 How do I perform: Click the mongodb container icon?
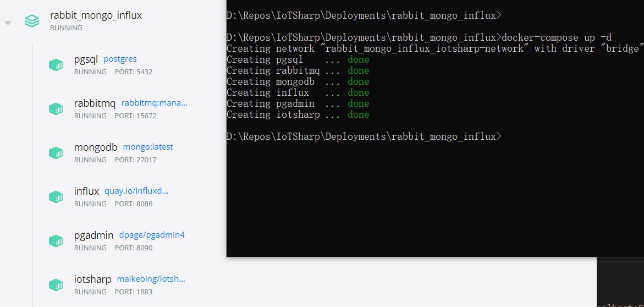[x=56, y=153]
